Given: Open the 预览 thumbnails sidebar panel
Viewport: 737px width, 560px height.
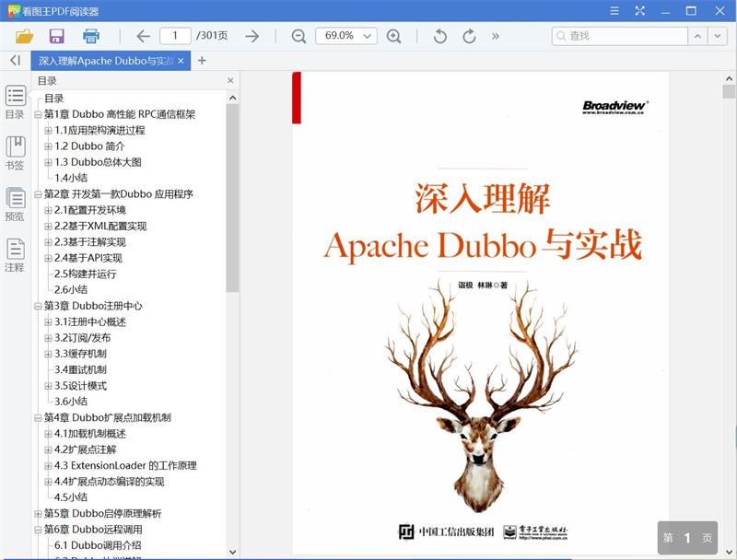Looking at the screenshot, I should (16, 204).
